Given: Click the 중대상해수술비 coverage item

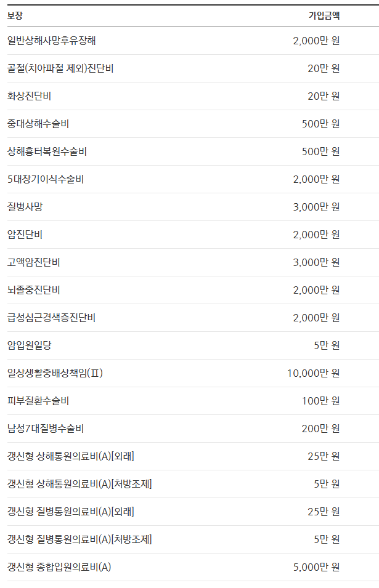Looking at the screenshot, I should point(38,124).
